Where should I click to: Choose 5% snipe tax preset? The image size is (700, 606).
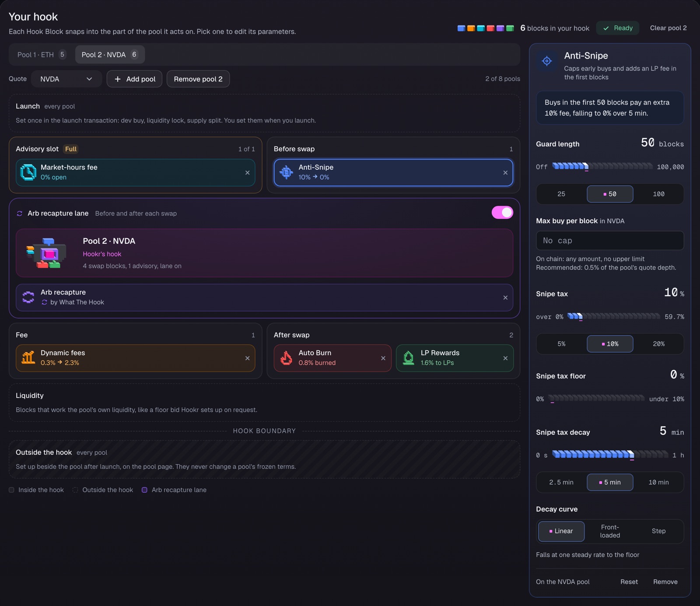(x=561, y=344)
